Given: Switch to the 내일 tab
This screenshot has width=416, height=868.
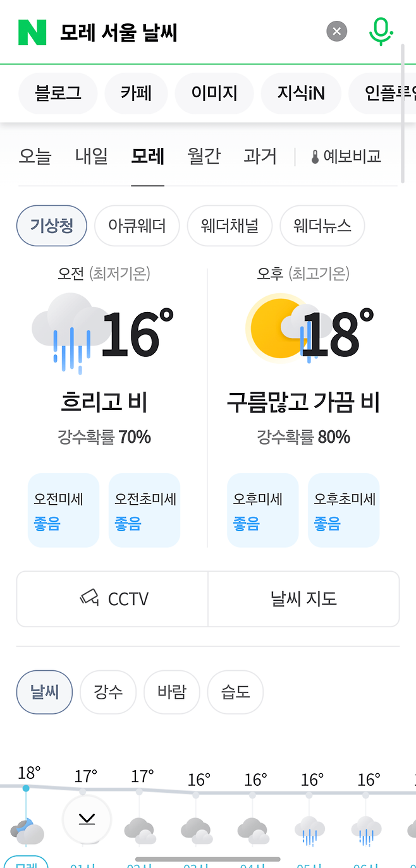Looking at the screenshot, I should (90, 157).
